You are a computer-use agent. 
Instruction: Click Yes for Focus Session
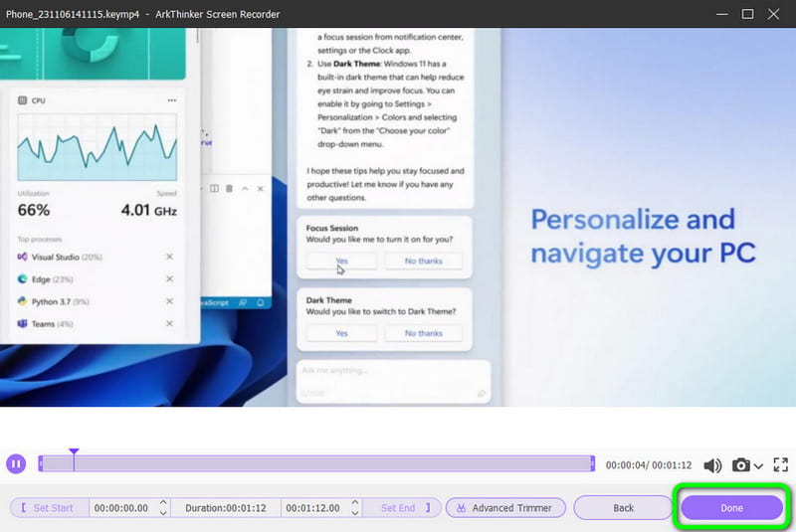coord(341,261)
